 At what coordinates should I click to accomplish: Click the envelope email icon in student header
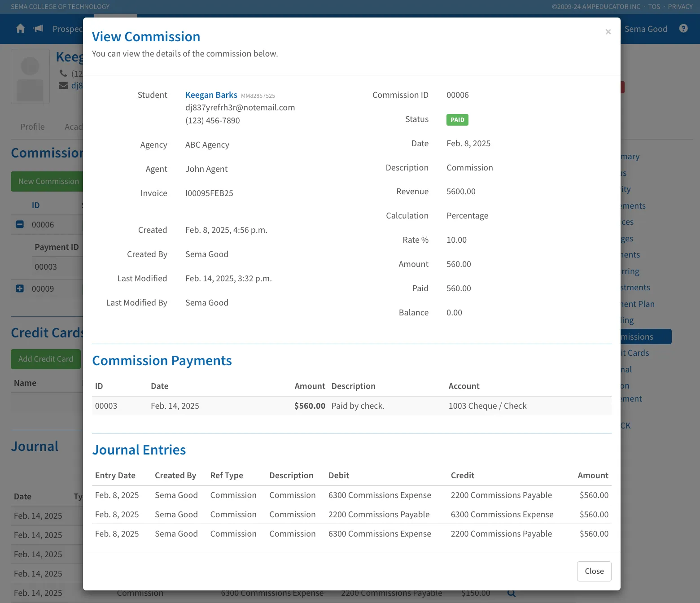pos(63,85)
